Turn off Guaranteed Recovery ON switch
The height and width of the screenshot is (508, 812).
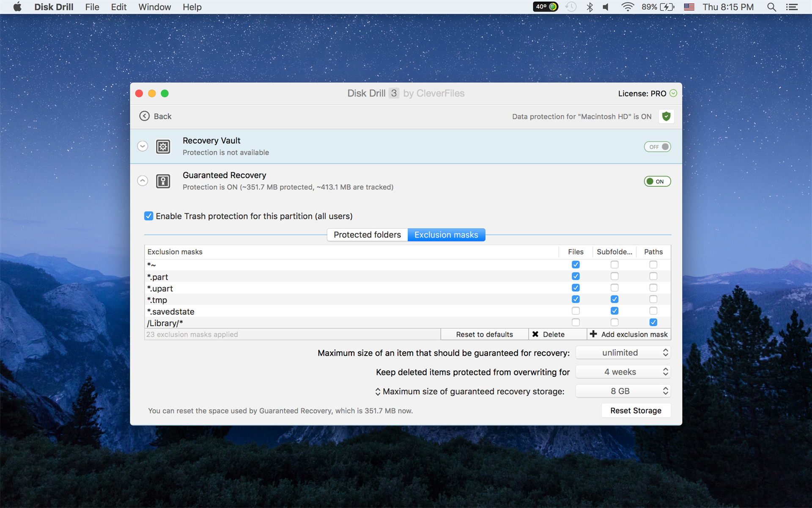[x=657, y=182]
